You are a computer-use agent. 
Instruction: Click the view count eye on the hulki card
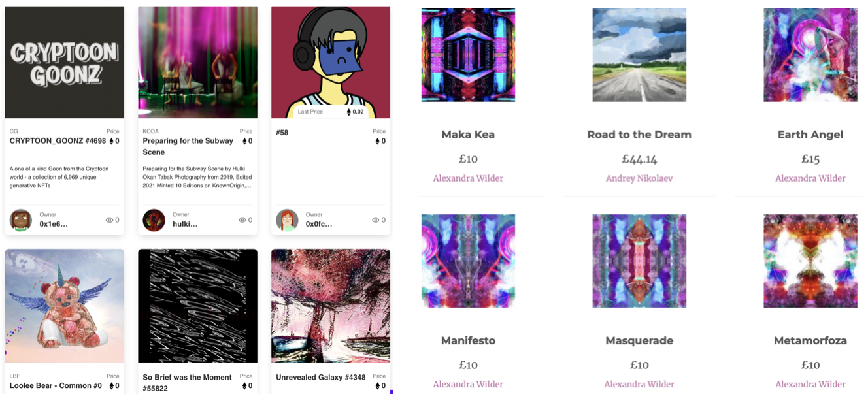(x=242, y=220)
